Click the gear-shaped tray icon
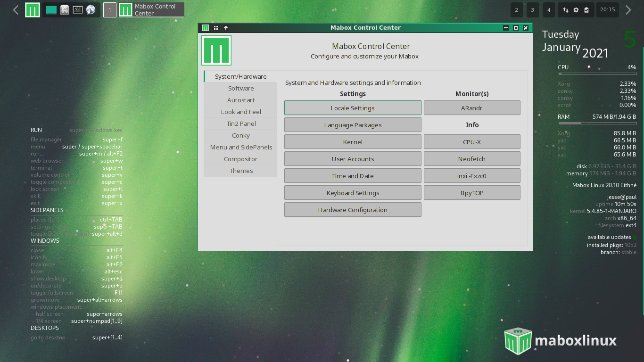 point(576,10)
